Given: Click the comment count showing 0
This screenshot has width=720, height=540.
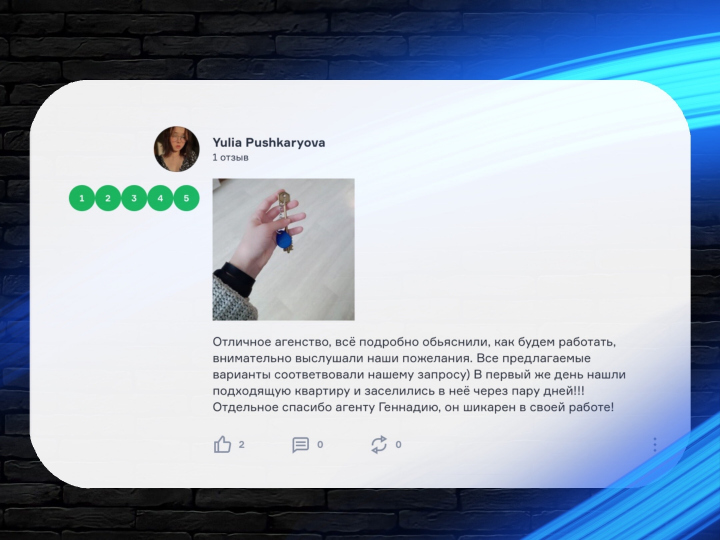Looking at the screenshot, I should 320,444.
